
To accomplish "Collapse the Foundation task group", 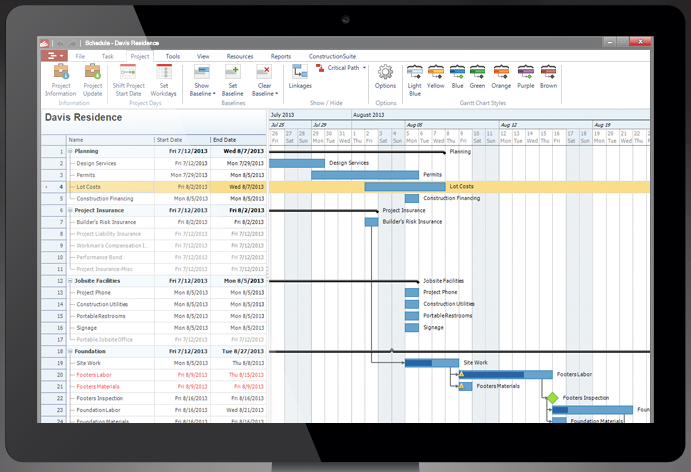I will click(69, 352).
